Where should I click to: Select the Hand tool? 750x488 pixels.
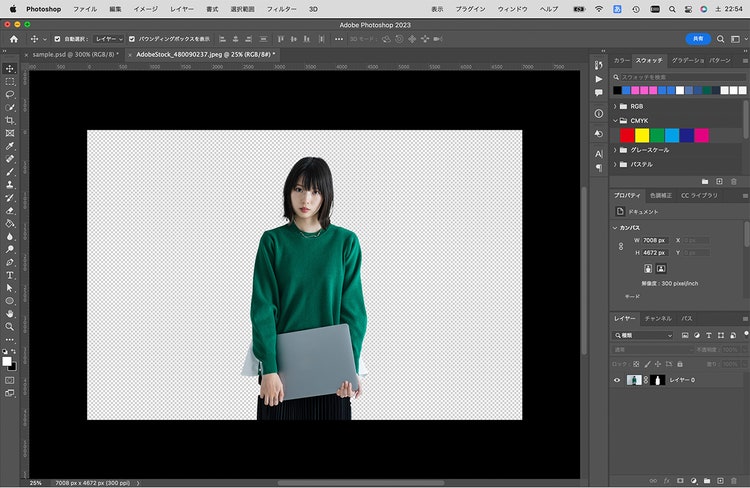10,314
